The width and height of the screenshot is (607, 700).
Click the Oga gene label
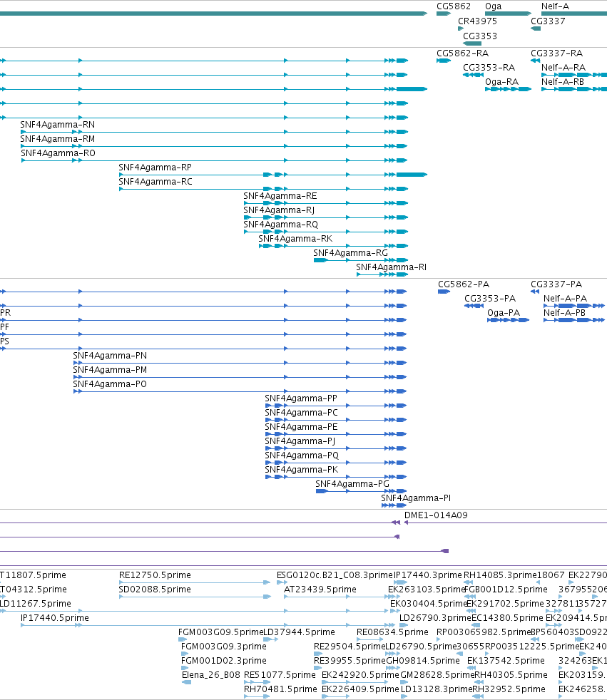coord(493,6)
